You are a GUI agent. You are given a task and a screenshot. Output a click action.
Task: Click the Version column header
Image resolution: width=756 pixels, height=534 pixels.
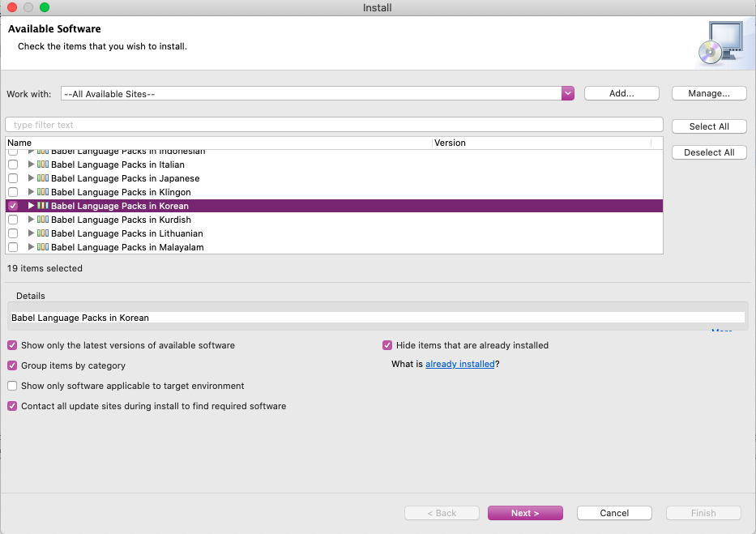(x=541, y=143)
